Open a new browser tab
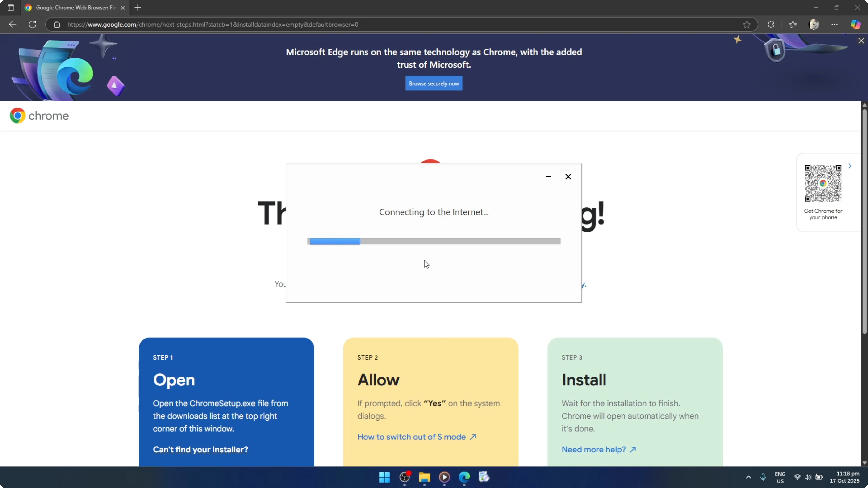This screenshot has width=868, height=488. (138, 7)
